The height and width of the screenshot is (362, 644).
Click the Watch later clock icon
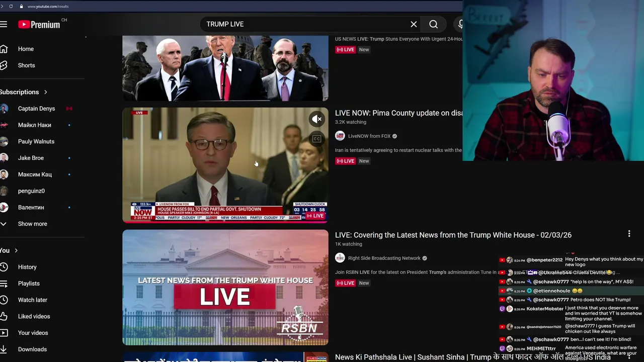point(4,300)
